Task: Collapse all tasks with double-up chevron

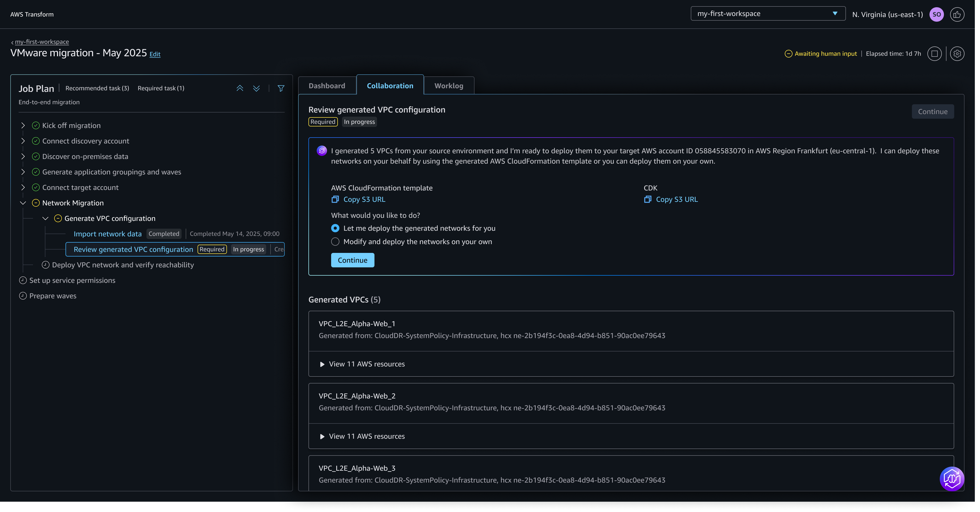Action: [x=240, y=88]
